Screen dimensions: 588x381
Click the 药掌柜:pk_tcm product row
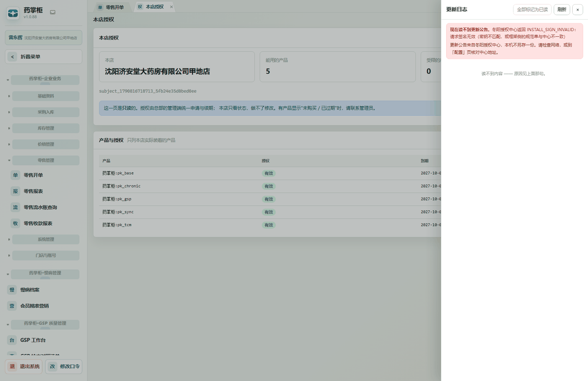270,225
